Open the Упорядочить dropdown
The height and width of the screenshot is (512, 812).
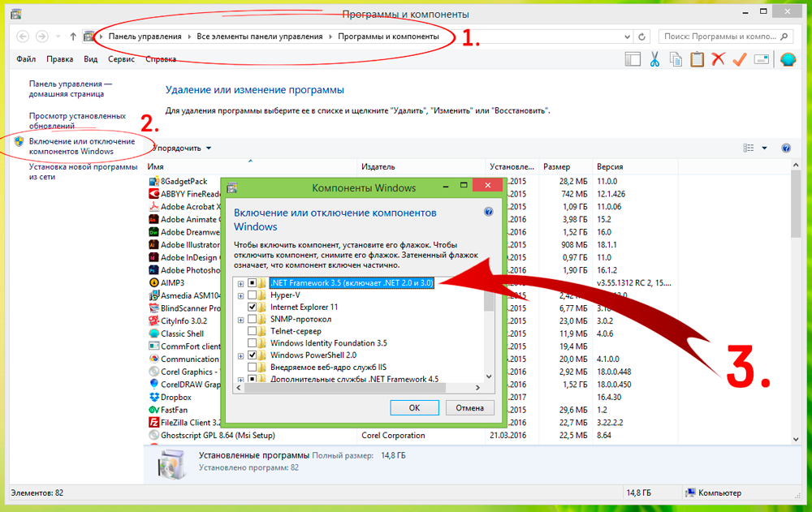[x=183, y=148]
